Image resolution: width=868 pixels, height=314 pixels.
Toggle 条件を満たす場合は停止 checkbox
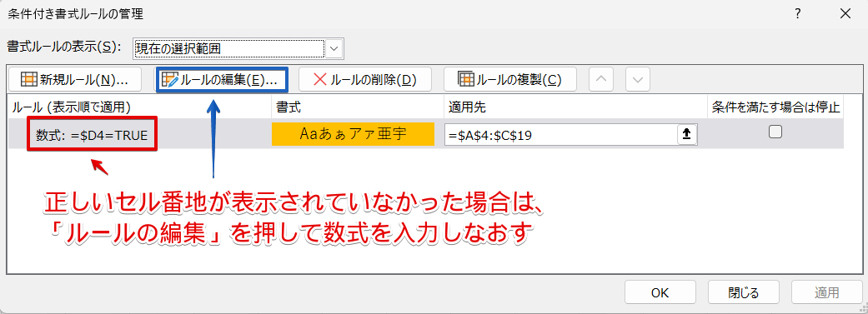[x=775, y=132]
